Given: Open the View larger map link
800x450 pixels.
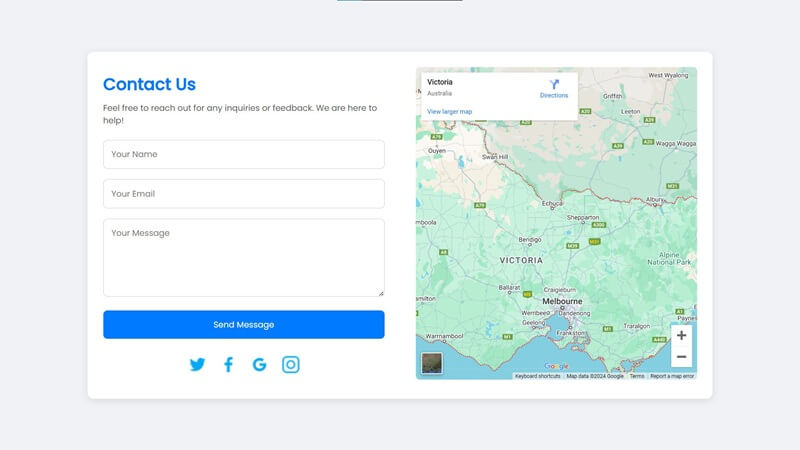Looking at the screenshot, I should (449, 111).
